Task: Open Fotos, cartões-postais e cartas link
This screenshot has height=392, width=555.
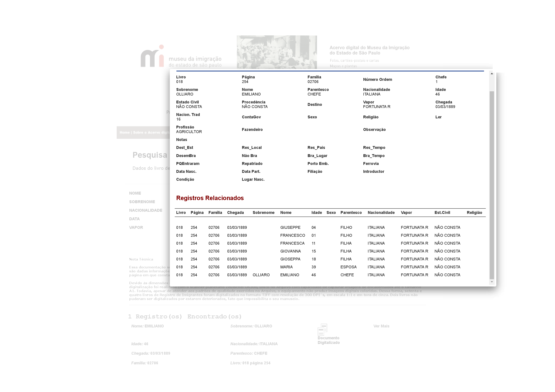Action: point(354,60)
